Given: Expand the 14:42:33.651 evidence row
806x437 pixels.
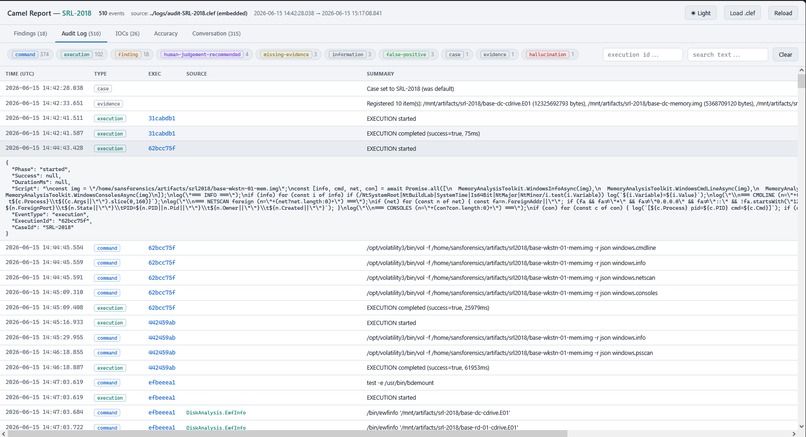Looking at the screenshot, I should [399, 103].
